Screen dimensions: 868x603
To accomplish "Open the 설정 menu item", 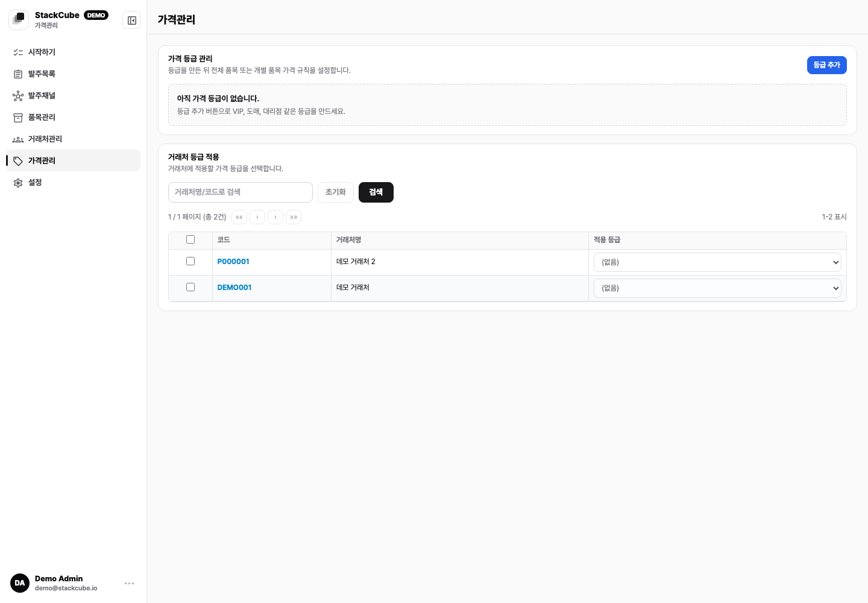I will coord(73,183).
